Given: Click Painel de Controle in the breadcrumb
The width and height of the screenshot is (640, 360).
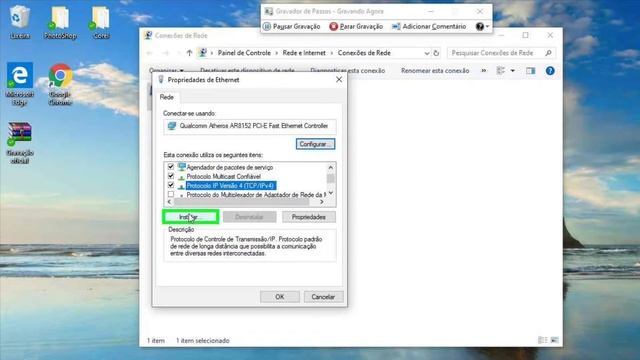Looking at the screenshot, I should (x=244, y=53).
